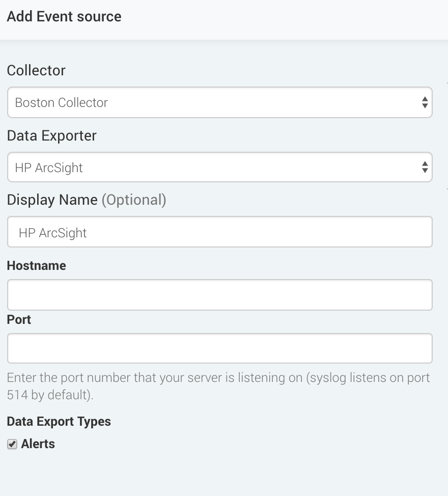Click the bold Port label
The width and height of the screenshot is (448, 496).
pos(19,320)
